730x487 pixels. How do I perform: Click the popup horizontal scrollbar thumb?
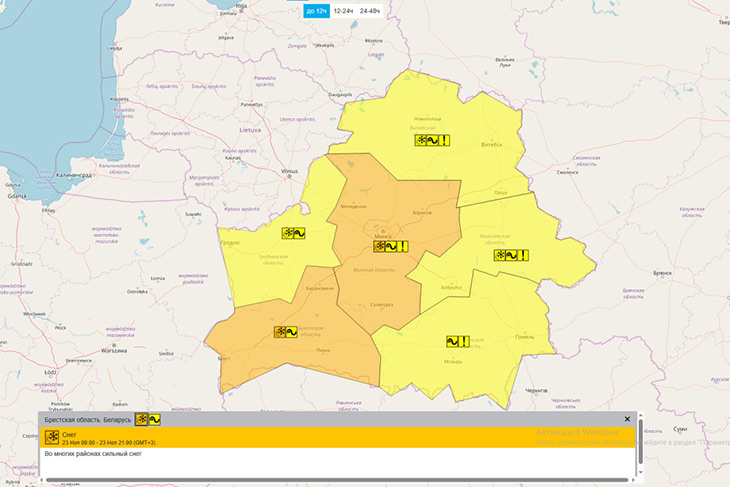coord(337,480)
